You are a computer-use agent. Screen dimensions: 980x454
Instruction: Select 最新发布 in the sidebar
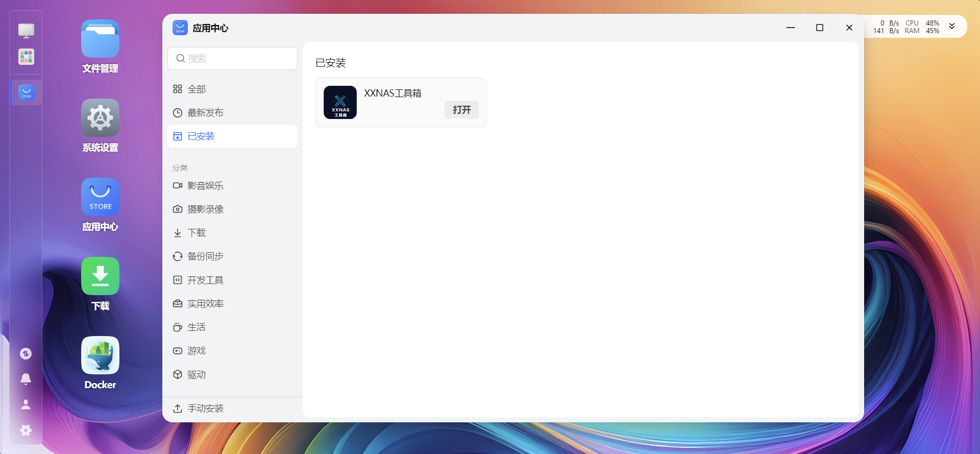[205, 113]
